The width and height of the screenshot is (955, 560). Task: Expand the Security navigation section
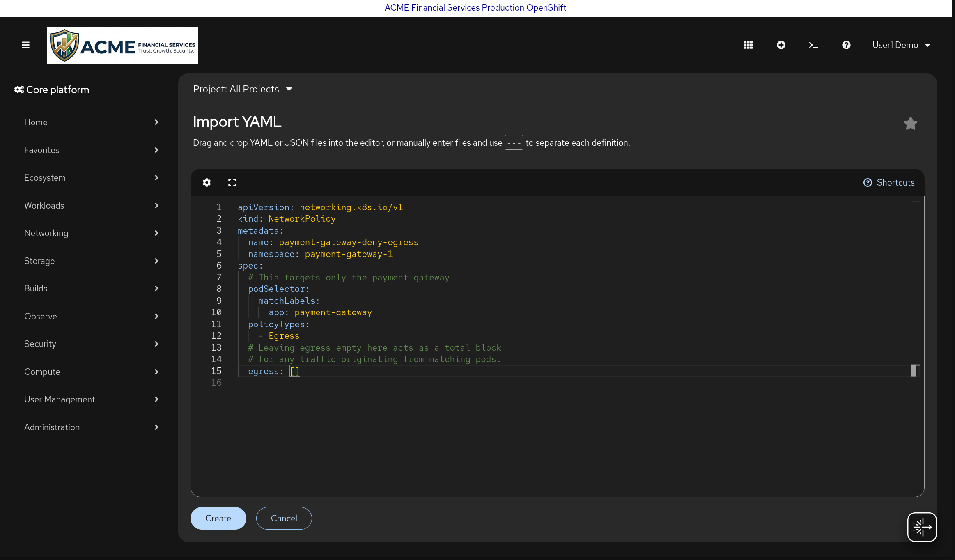click(x=91, y=344)
